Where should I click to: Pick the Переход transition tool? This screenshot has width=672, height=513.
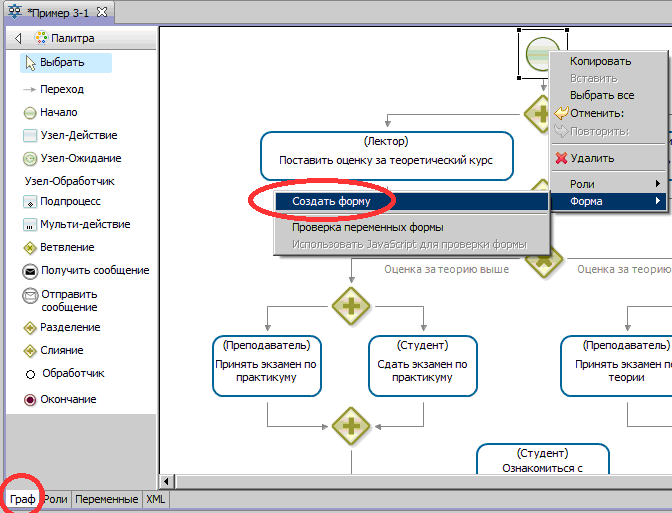coord(61,89)
